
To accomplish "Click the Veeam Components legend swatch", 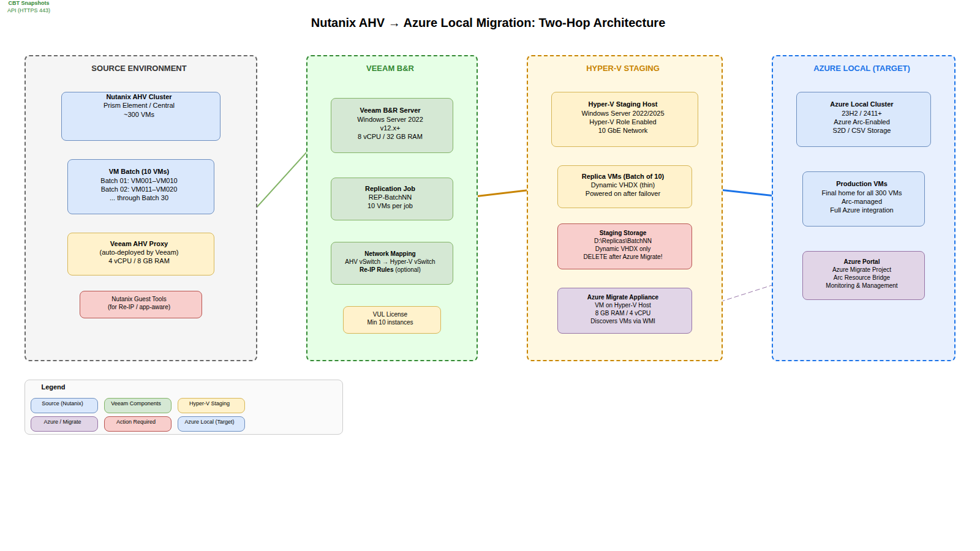I will pyautogui.click(x=138, y=405).
